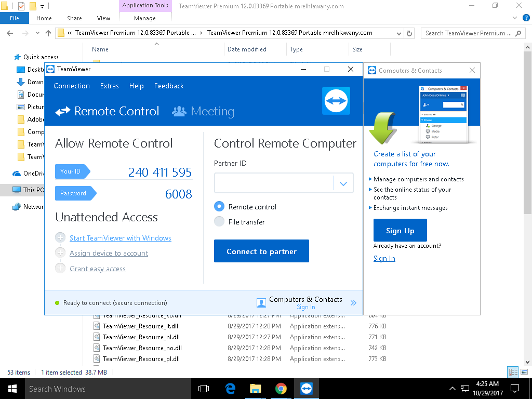Select the Remote control radio button
532x399 pixels.
point(219,207)
